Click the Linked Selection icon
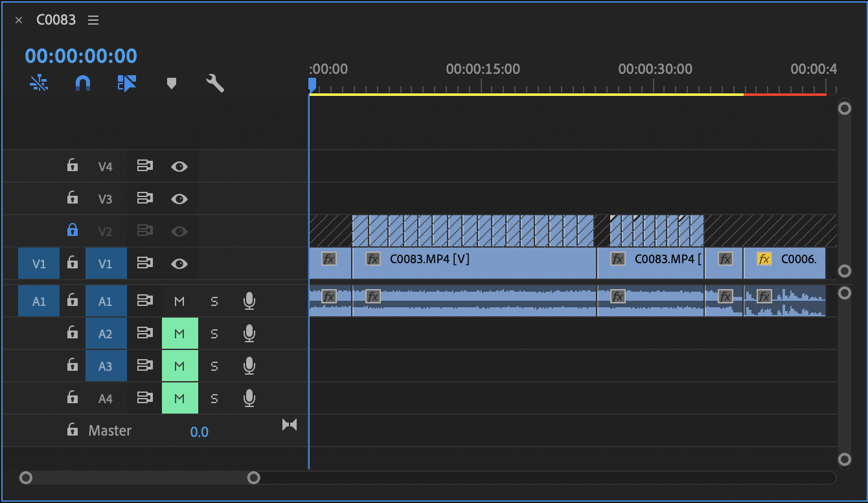This screenshot has height=503, width=868. [x=127, y=83]
